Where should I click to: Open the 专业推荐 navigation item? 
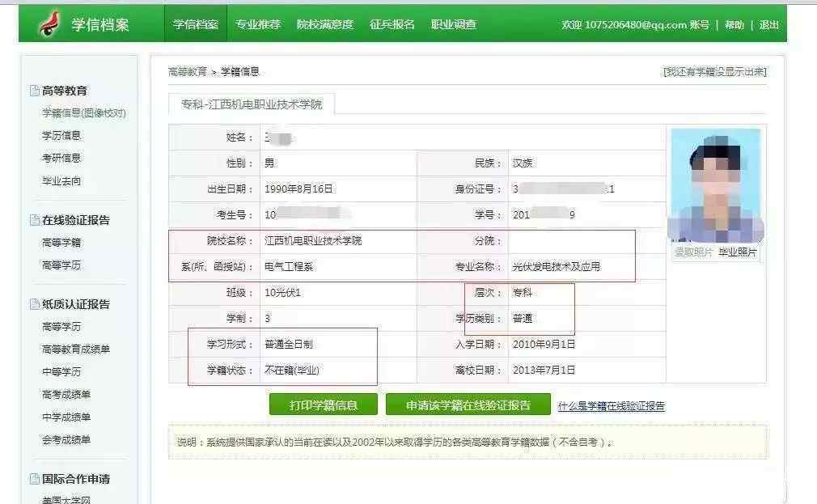pyautogui.click(x=258, y=24)
